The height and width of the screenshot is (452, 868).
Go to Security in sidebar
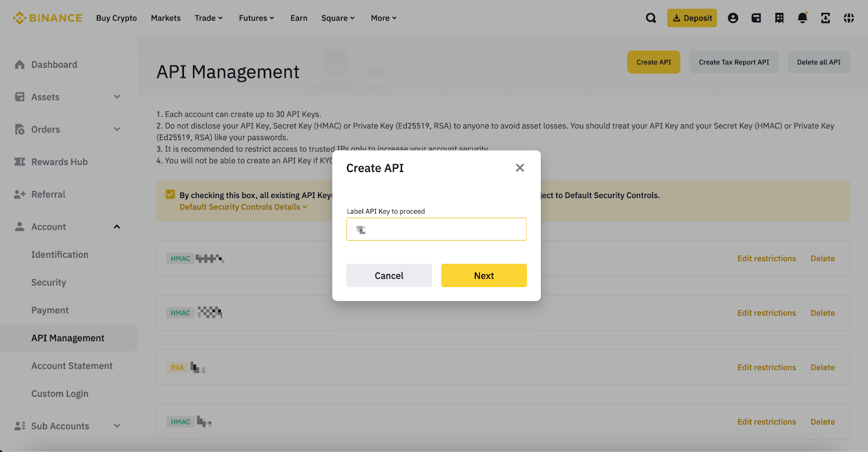click(x=49, y=282)
